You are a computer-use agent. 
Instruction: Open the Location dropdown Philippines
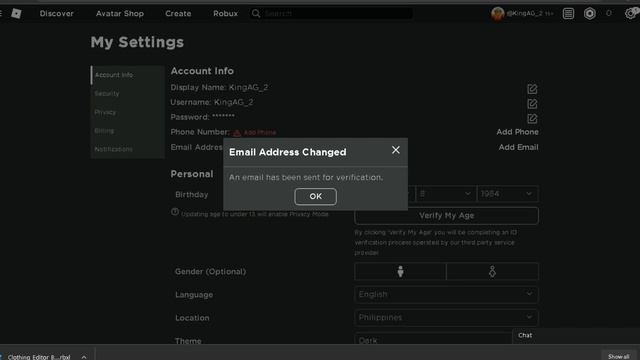coord(447,317)
